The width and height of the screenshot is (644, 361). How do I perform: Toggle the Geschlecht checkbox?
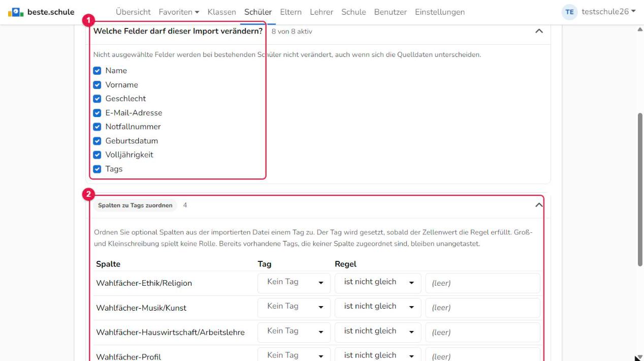(x=97, y=99)
